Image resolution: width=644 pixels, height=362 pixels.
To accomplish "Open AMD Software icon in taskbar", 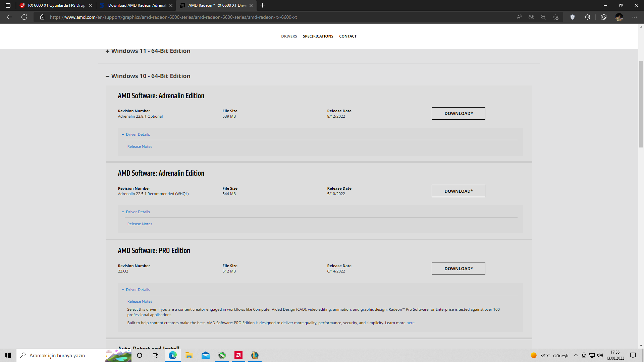I will pos(238,355).
